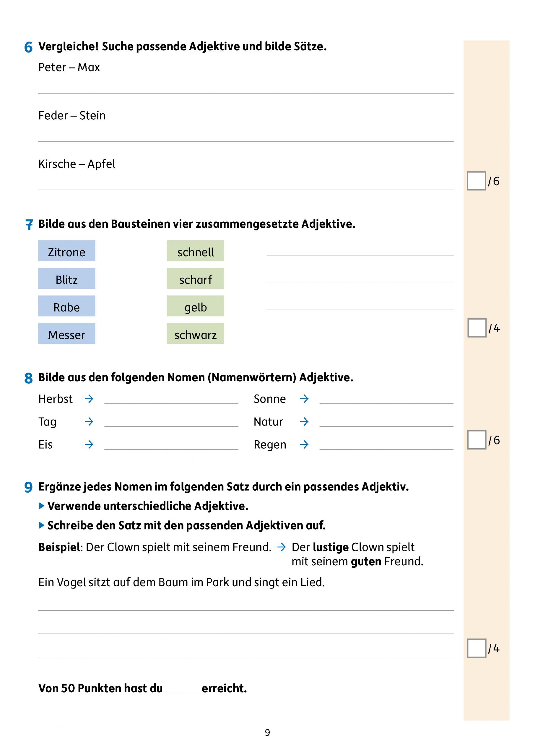The height and width of the screenshot is (756, 535).
Task: Select the arrow beside Regen
Action: click(304, 444)
